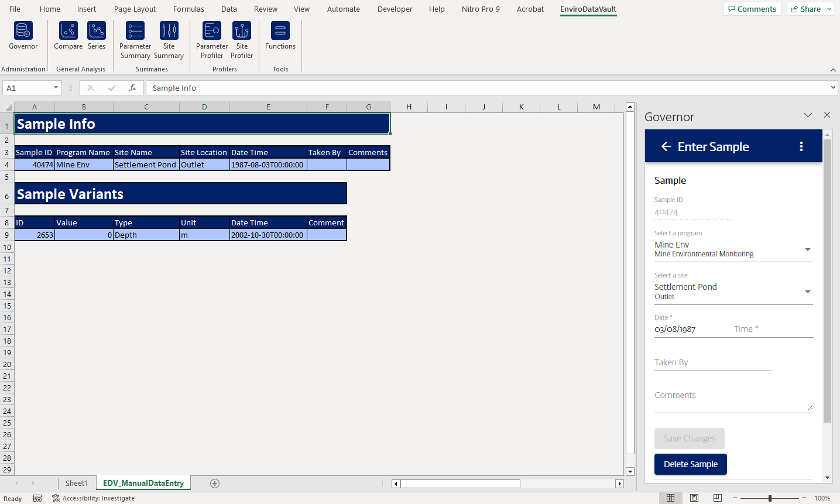Select the EDV_ManualDataEntry sheet tab

(143, 484)
